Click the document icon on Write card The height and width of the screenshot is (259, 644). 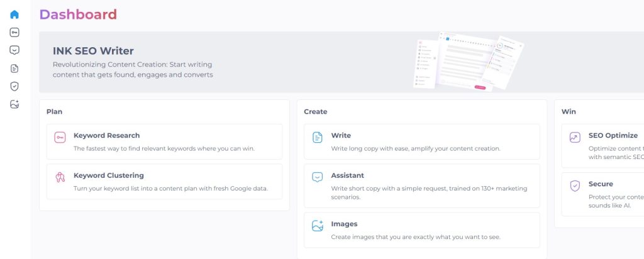coord(318,137)
